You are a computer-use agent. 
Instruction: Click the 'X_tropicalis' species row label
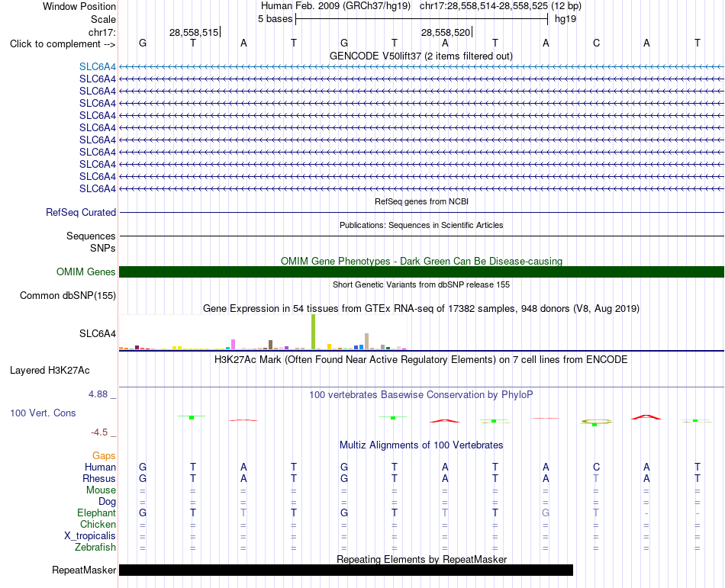click(90, 536)
